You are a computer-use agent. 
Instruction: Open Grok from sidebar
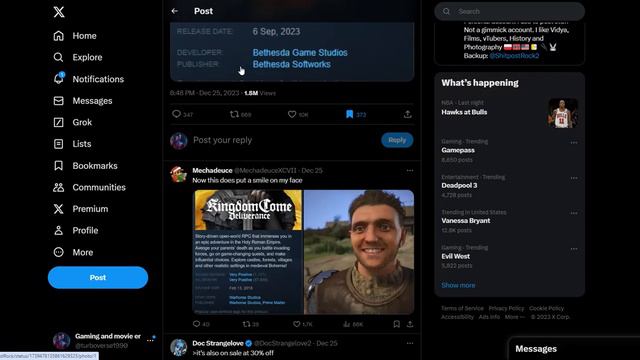pyautogui.click(x=72, y=122)
